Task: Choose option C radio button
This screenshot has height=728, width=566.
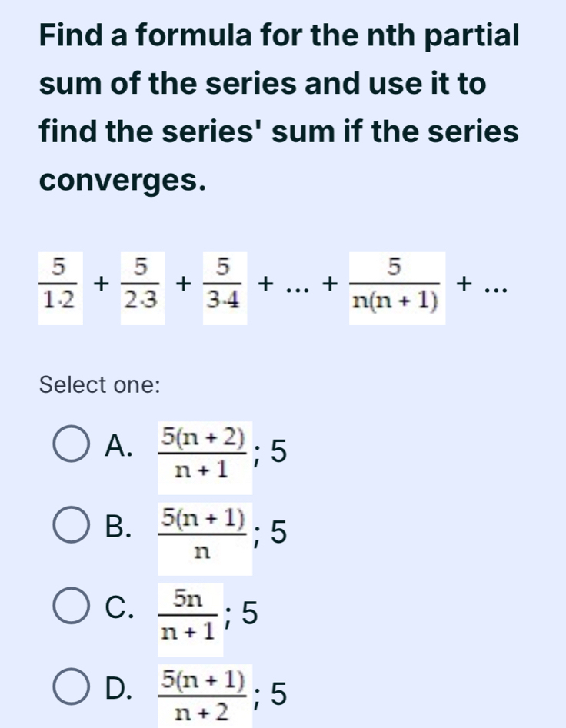Action: tap(72, 613)
